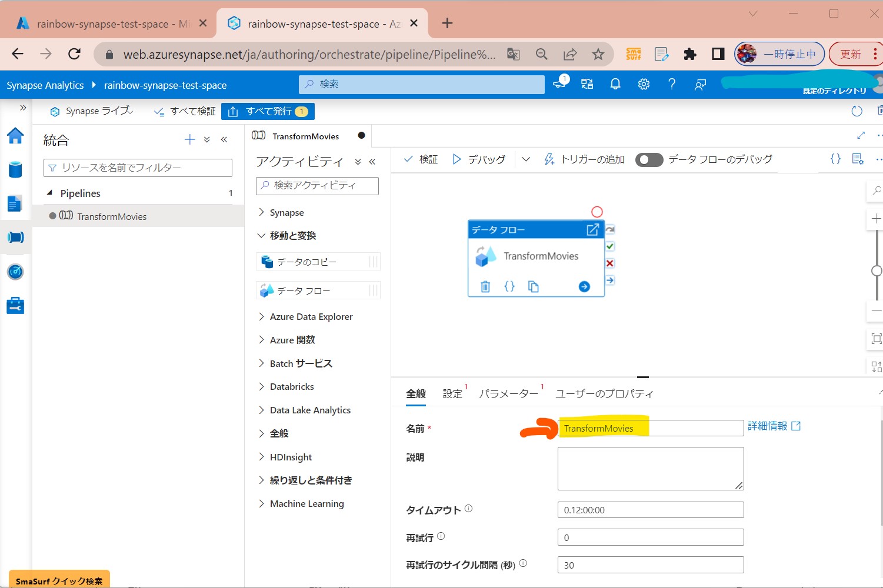
Task: Switch to the 設定 tab
Action: click(453, 393)
